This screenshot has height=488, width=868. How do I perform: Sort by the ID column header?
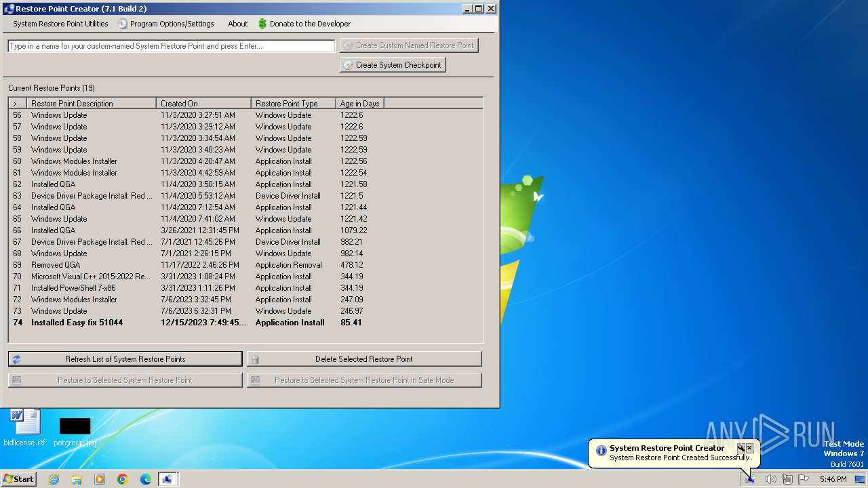(x=18, y=104)
